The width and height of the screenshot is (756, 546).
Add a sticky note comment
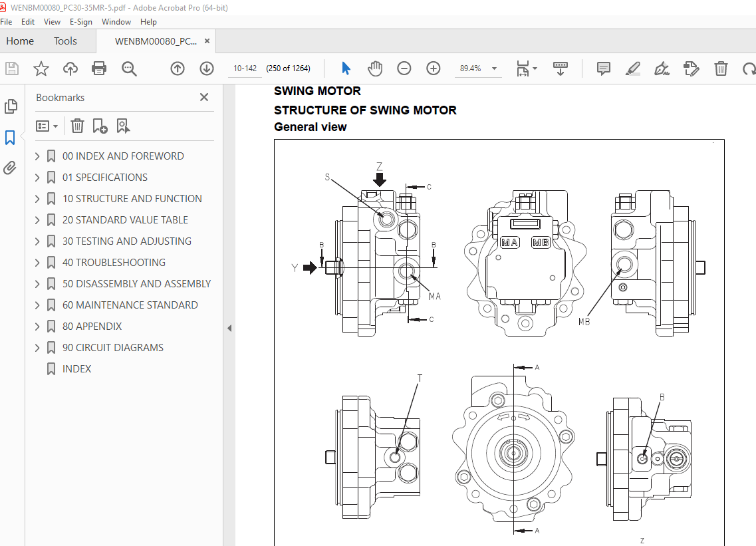click(x=603, y=68)
